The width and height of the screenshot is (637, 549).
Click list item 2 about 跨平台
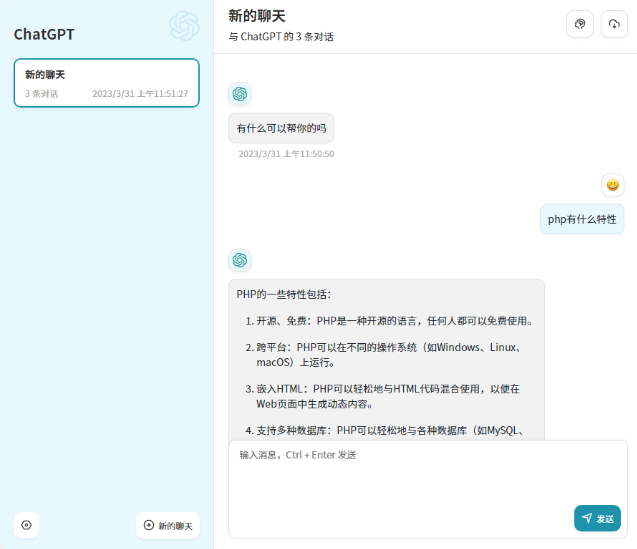click(384, 355)
